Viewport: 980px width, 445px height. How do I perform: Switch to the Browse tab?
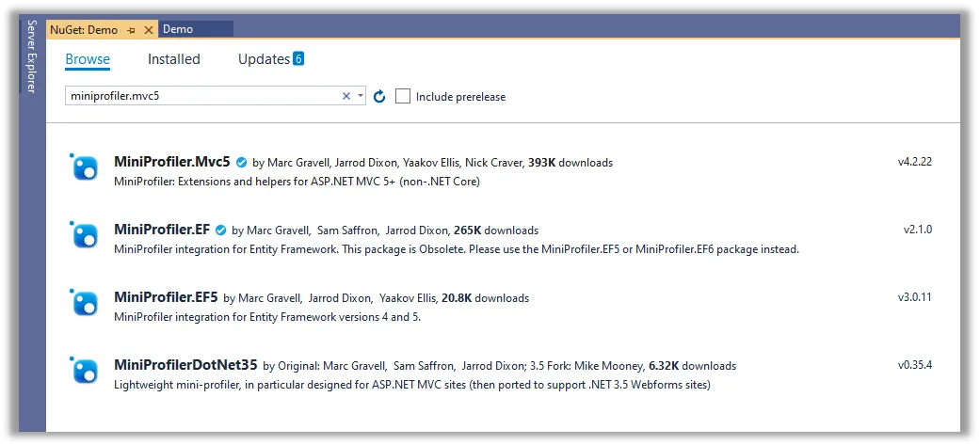[x=88, y=59]
